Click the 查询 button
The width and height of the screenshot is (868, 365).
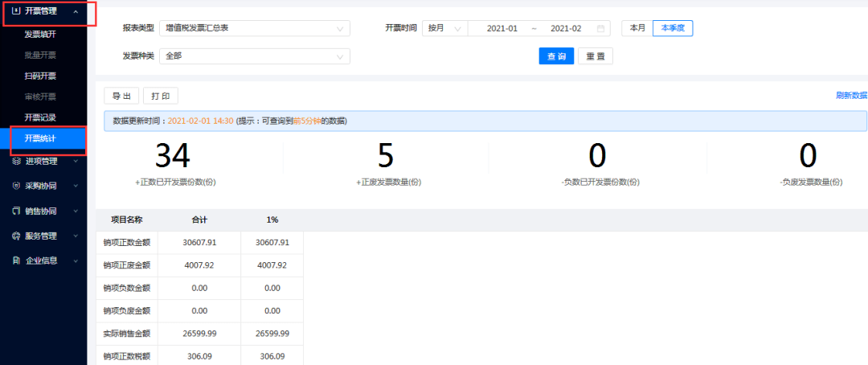click(x=556, y=56)
